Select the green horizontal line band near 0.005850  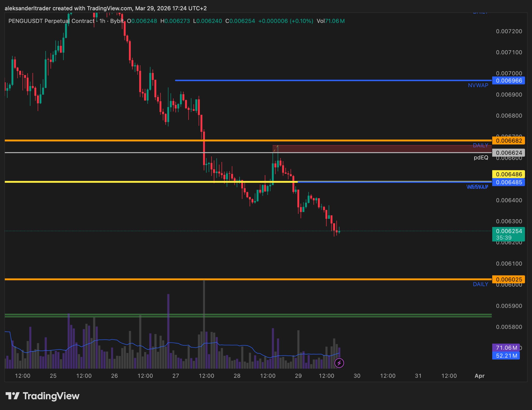[x=247, y=316]
